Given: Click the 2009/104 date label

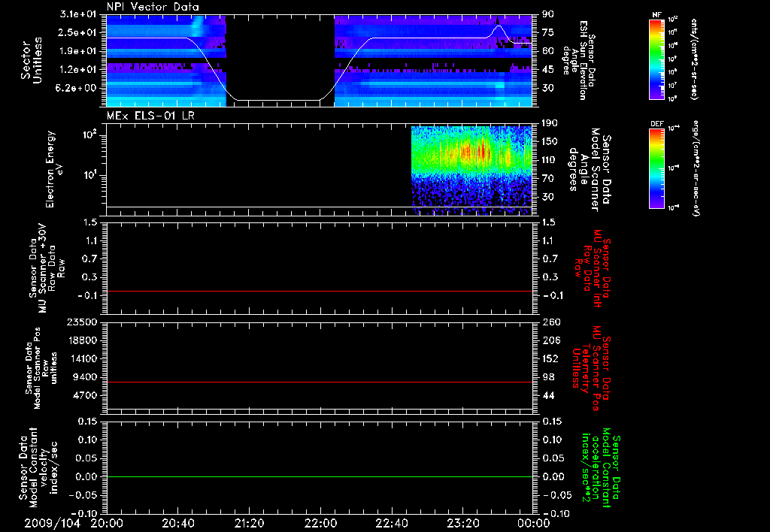Looking at the screenshot, I should coord(52,523).
